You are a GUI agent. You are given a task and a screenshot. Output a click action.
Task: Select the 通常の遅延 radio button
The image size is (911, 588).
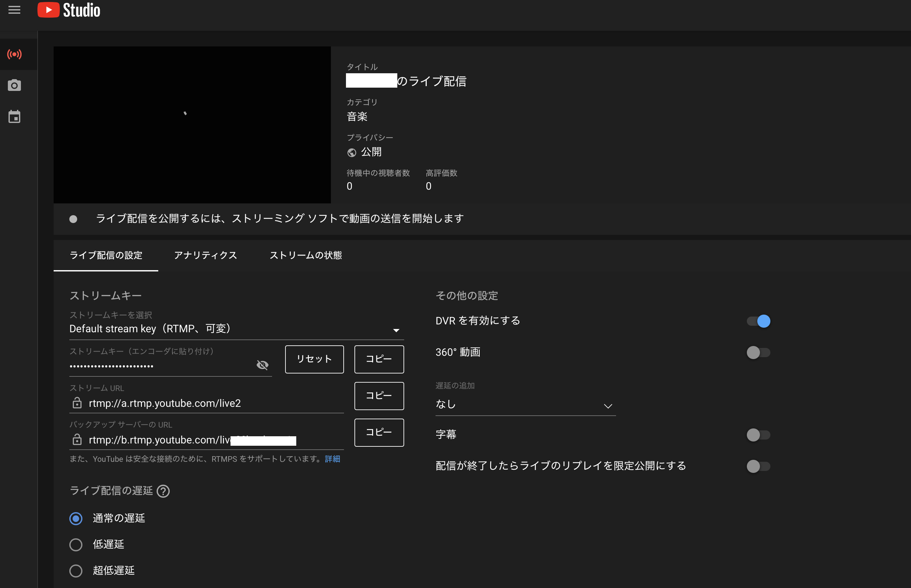tap(76, 519)
